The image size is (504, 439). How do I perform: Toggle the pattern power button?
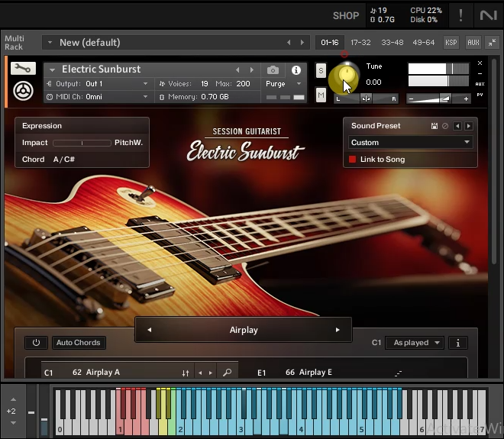tap(36, 343)
